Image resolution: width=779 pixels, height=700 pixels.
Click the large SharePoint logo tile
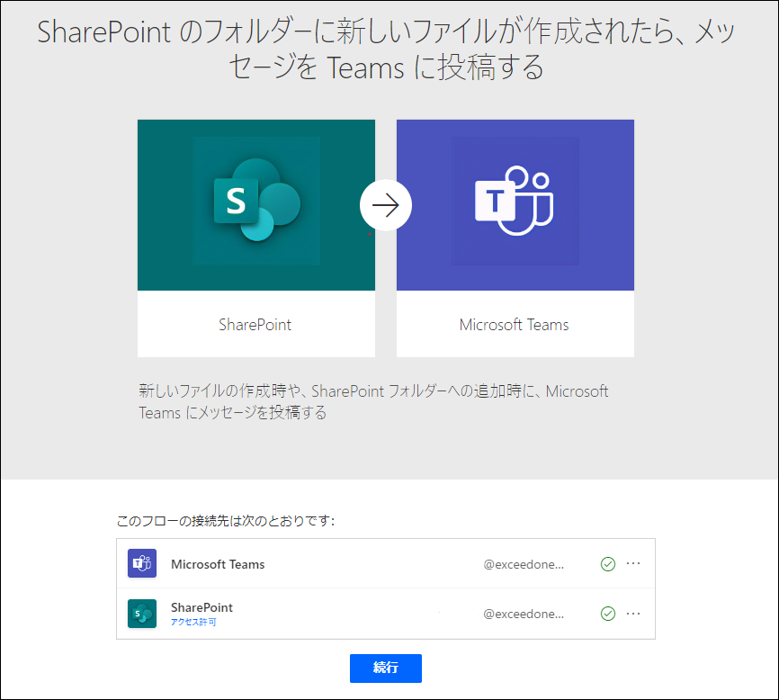256,204
